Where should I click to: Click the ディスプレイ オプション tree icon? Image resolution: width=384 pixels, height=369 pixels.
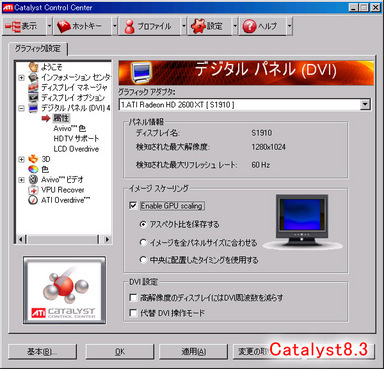click(x=33, y=97)
